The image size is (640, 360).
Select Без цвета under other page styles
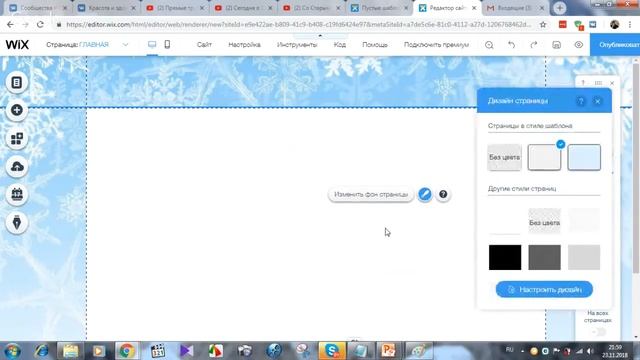[x=544, y=222]
